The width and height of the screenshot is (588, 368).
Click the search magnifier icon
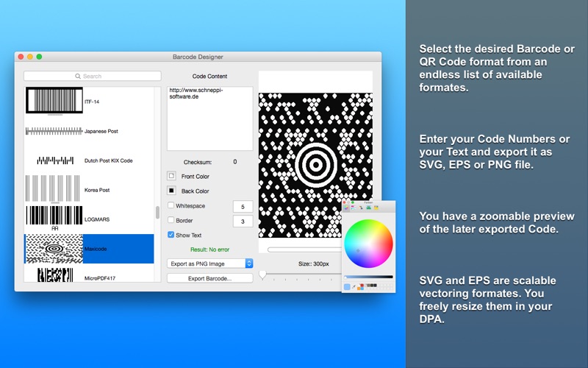(x=78, y=77)
